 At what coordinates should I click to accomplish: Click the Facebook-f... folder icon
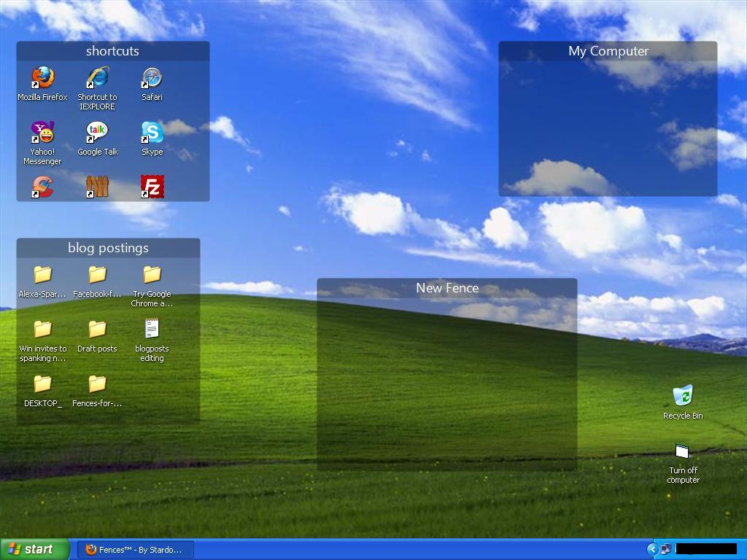98,275
